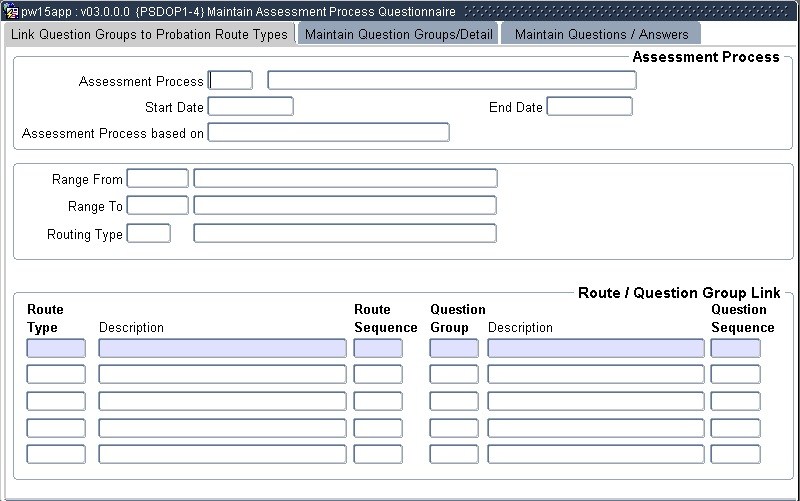Click first row Route Sequence field
This screenshot has height=501, width=800.
coord(378,348)
